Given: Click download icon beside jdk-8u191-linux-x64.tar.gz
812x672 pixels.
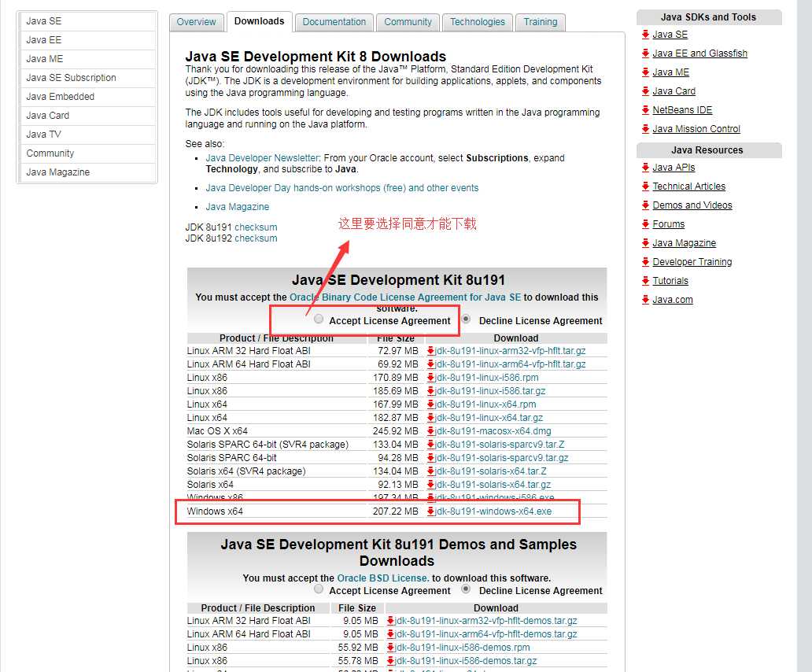Looking at the screenshot, I should (430, 418).
